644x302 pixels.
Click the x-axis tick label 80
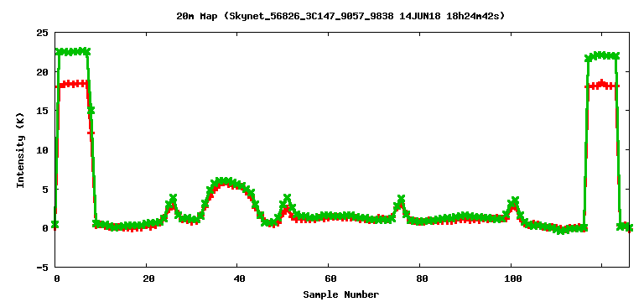(422, 279)
